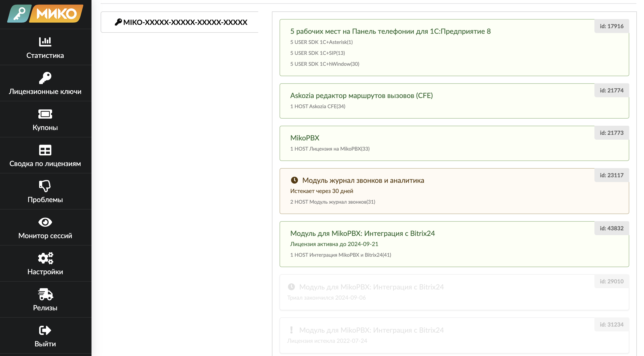Click the id: 17916 label

click(x=611, y=26)
